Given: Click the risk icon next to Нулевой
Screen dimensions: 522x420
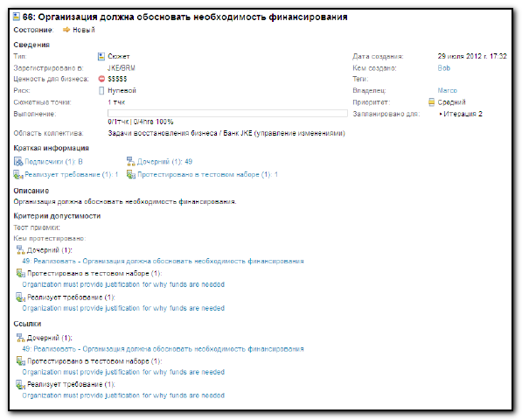Looking at the screenshot, I should 101,91.
